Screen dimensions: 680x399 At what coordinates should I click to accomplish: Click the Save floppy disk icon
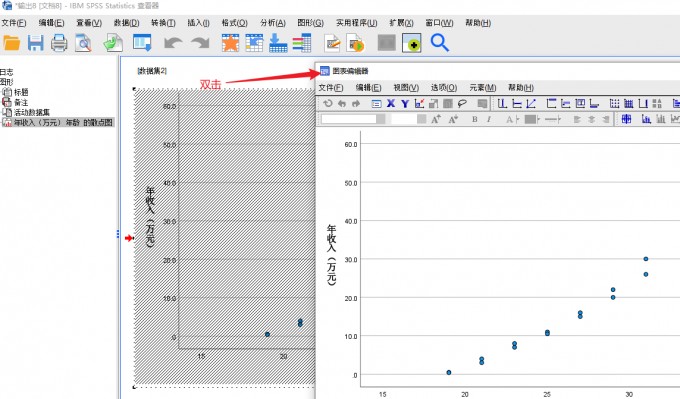point(36,43)
